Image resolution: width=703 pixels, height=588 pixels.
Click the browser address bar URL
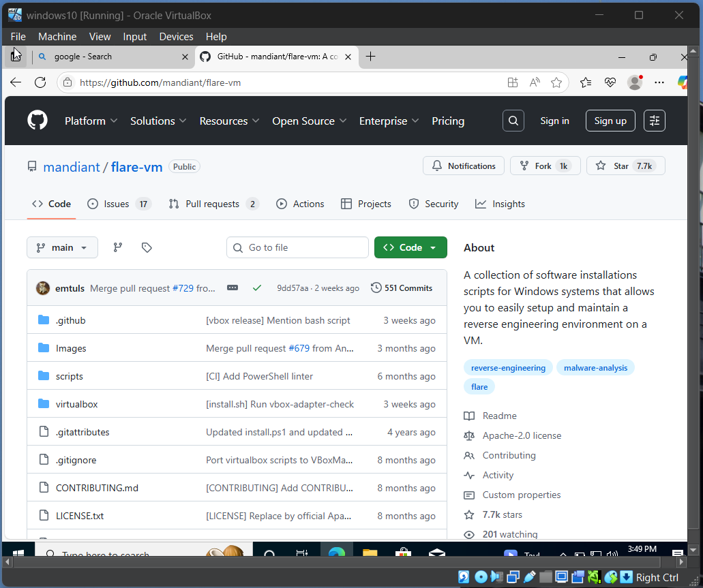160,82
